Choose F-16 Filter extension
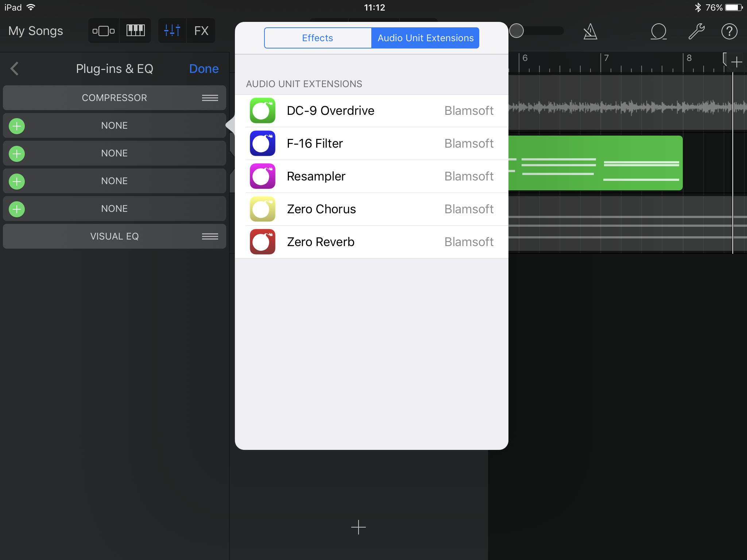 coord(372,144)
